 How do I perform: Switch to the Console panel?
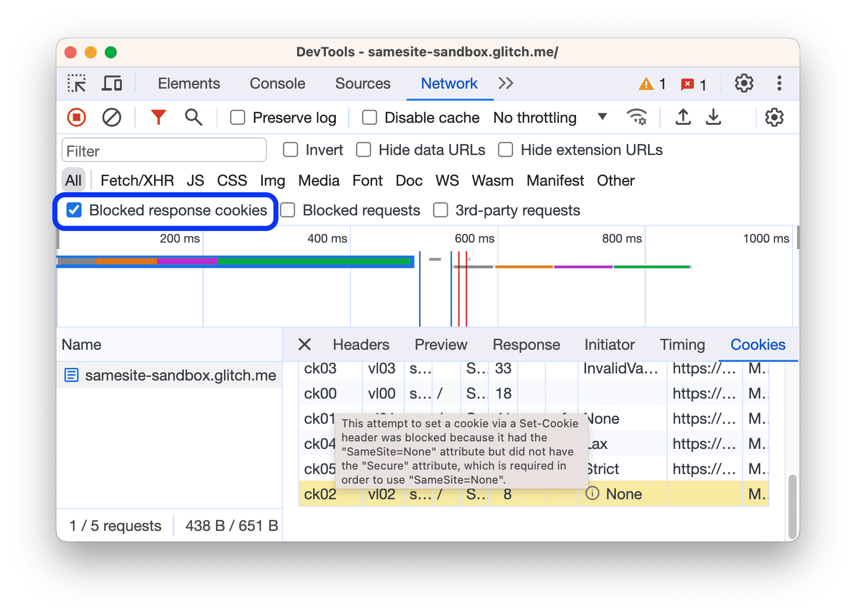point(277,83)
